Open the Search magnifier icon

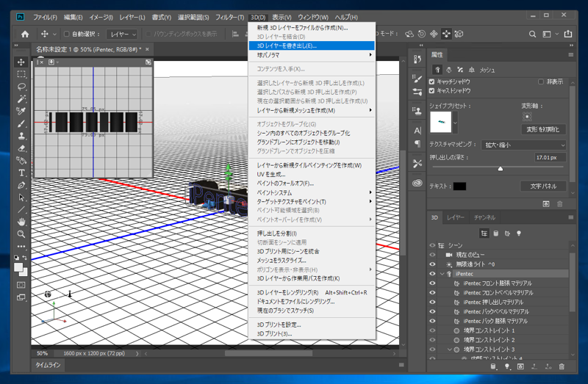(x=532, y=34)
